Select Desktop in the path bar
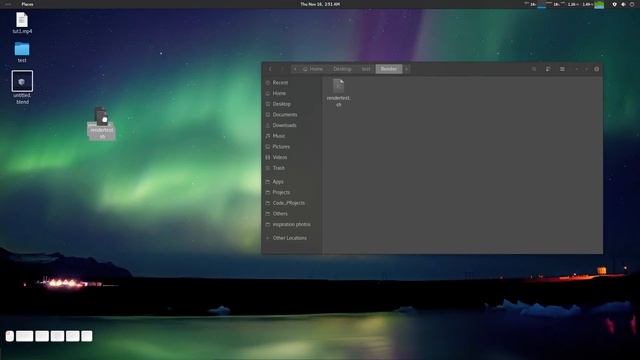 tap(342, 69)
